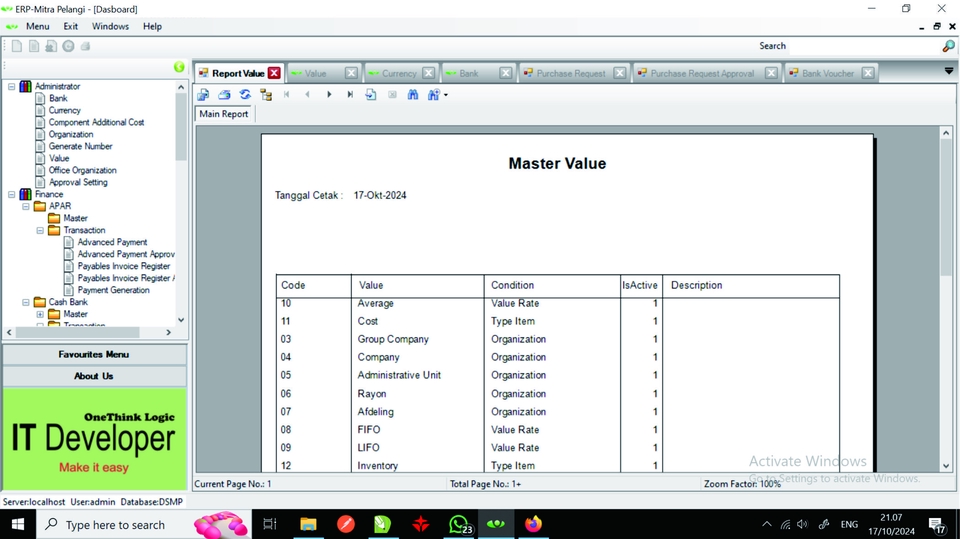960x539 pixels.
Task: Click the search magnifier icon top right
Action: (x=948, y=46)
